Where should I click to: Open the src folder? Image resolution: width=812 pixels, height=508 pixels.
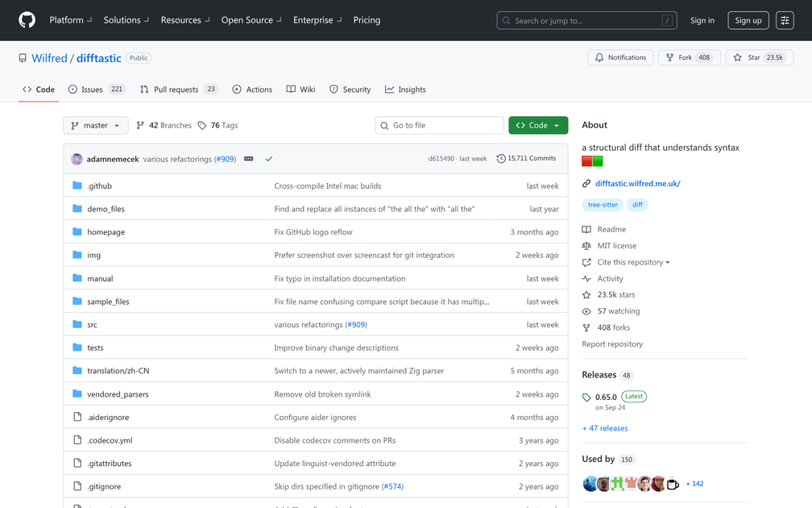[92, 325]
